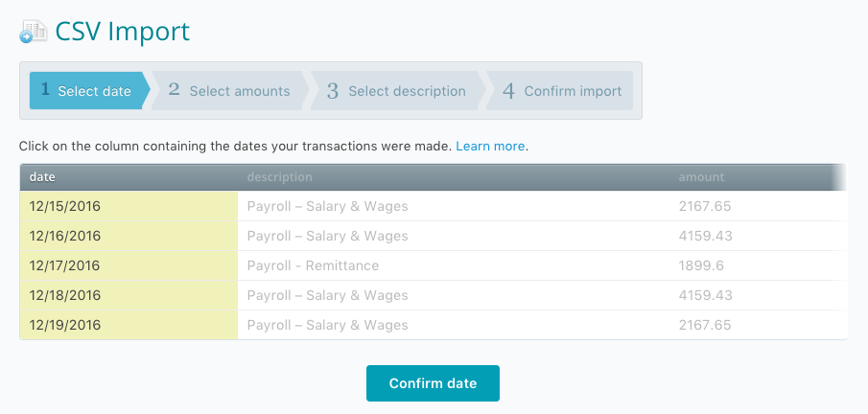
Task: Click first row amount 2167.65
Action: [705, 206]
